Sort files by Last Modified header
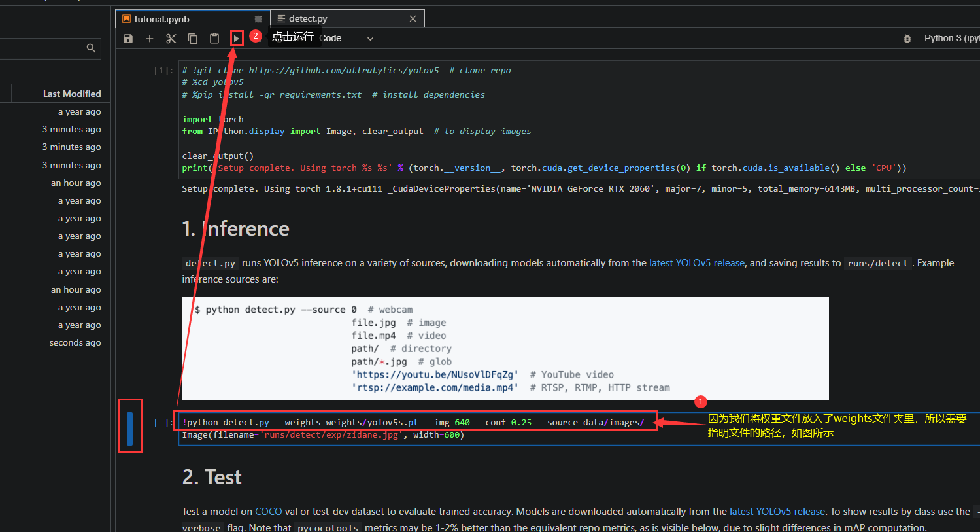 72,94
